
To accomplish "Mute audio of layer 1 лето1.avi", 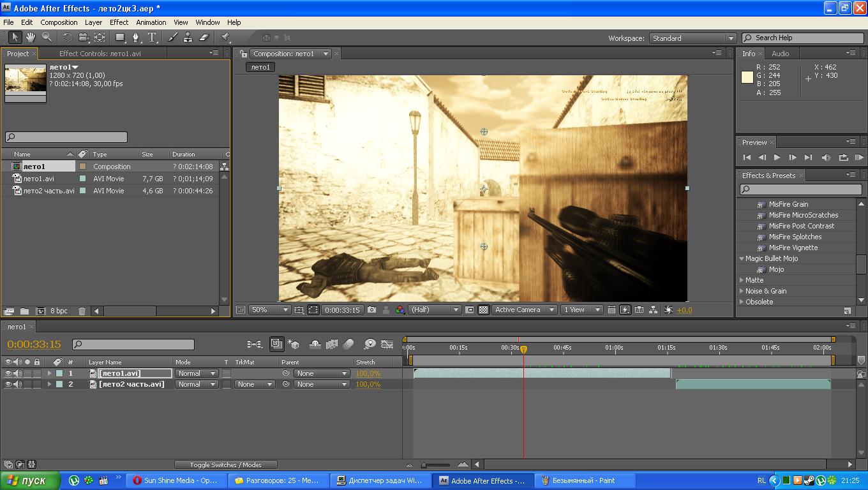I will click(x=18, y=373).
